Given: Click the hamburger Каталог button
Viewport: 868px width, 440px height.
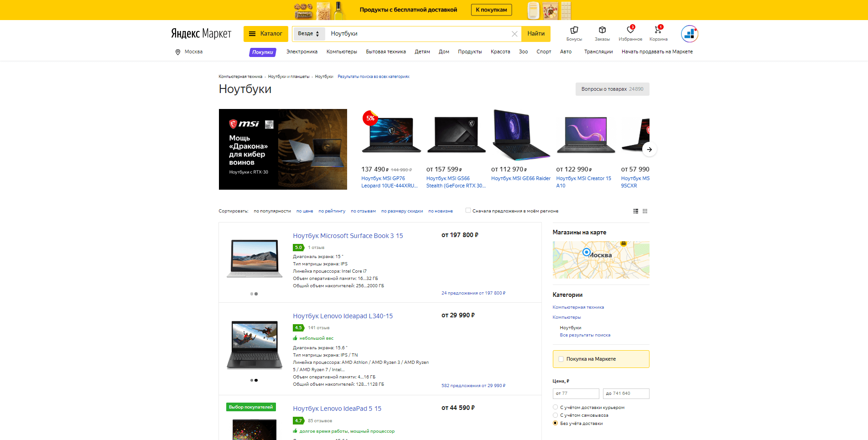Looking at the screenshot, I should pyautogui.click(x=265, y=34).
